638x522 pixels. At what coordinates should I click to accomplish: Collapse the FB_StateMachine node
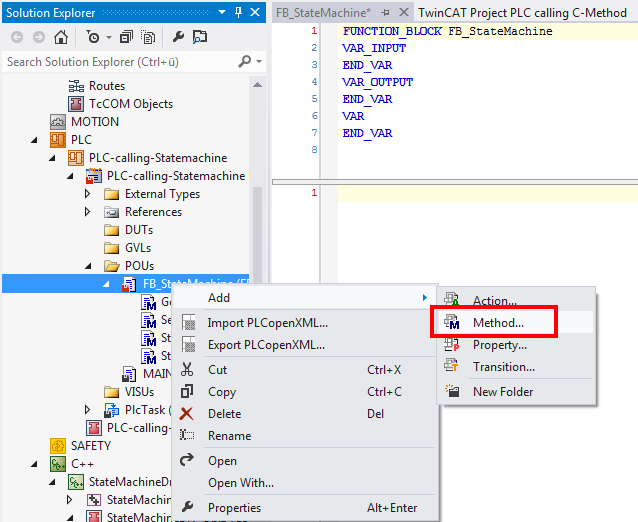[x=106, y=284]
